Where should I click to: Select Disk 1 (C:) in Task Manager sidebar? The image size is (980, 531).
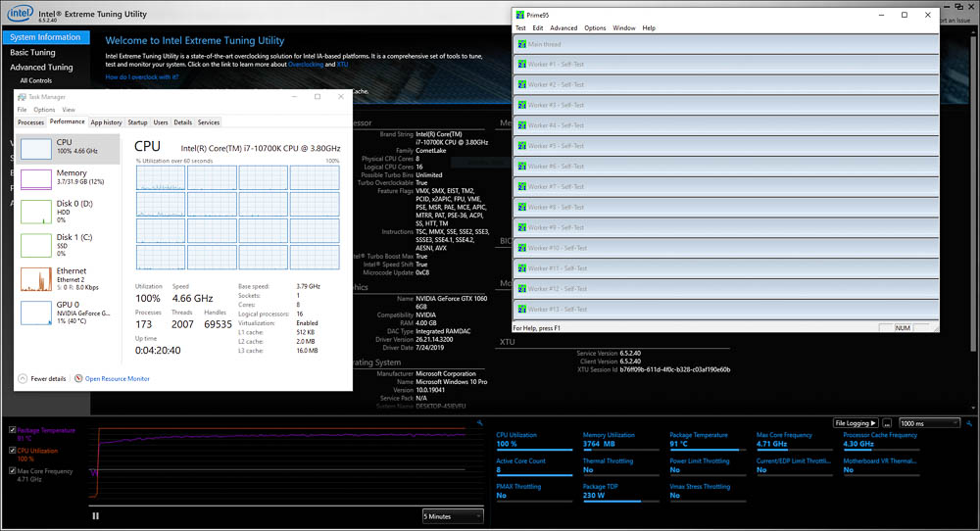tap(69, 246)
